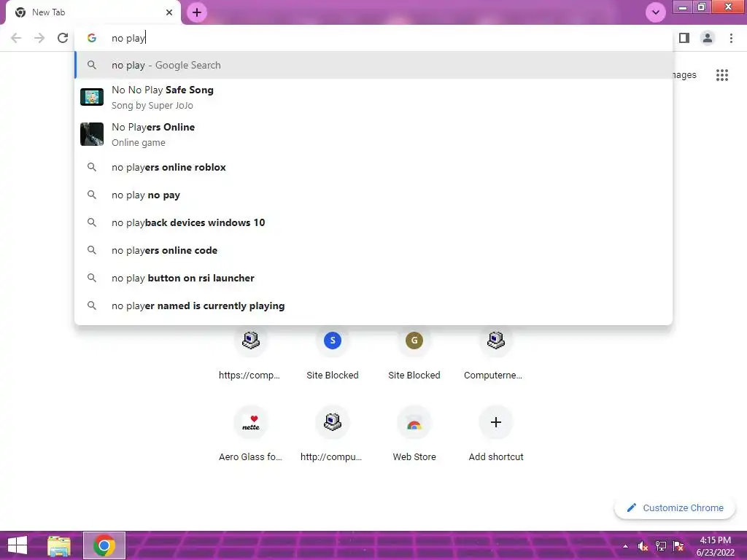Click the address bar text 'no play'

click(x=128, y=38)
